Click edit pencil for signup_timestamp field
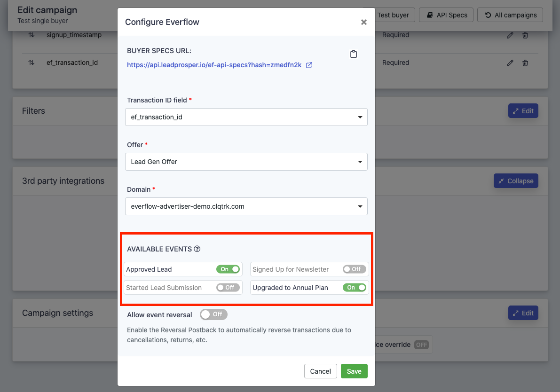 (x=510, y=35)
